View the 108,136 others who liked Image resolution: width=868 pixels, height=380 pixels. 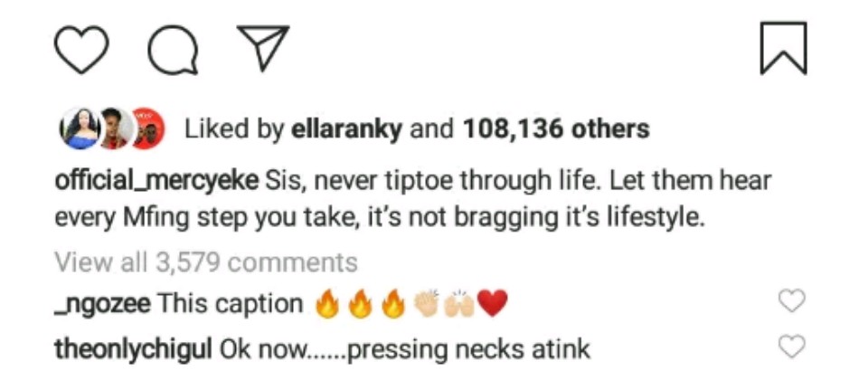point(556,130)
